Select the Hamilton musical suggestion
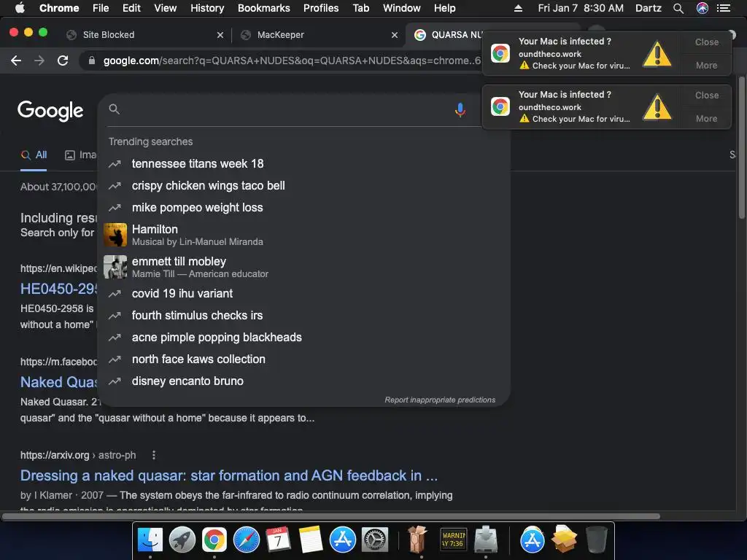The height and width of the screenshot is (560, 747). click(304, 235)
